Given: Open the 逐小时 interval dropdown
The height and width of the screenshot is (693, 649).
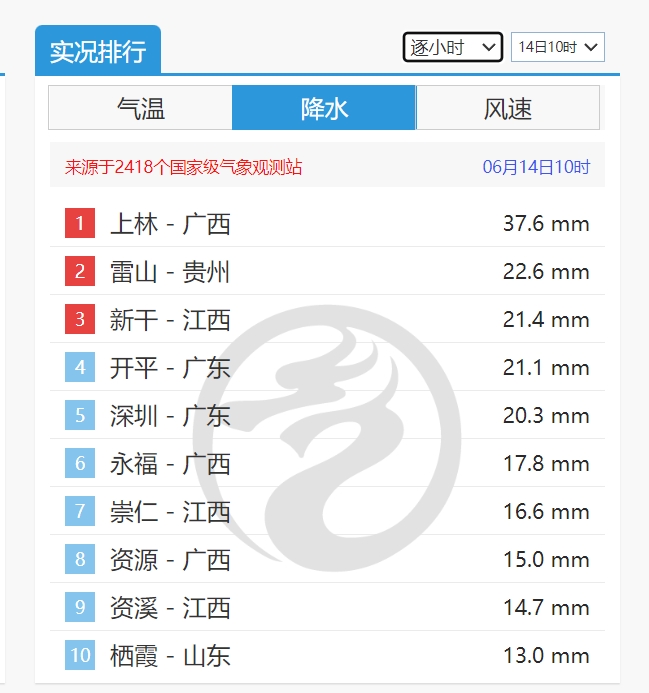Looking at the screenshot, I should pos(452,47).
